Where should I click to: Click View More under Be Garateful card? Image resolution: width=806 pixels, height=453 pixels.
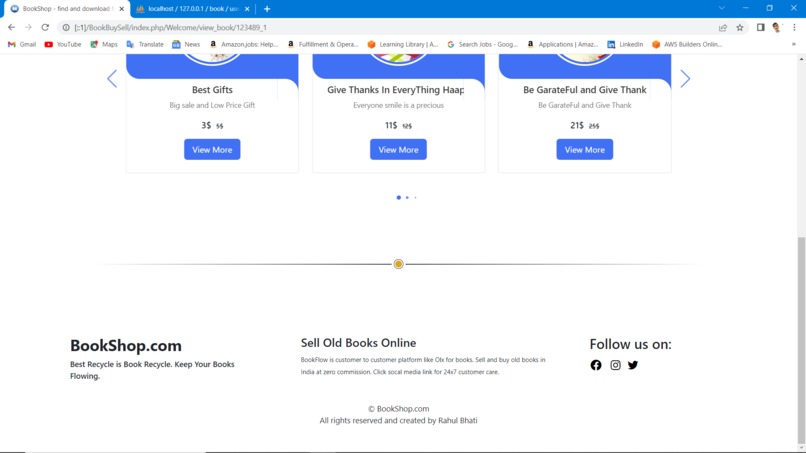tap(584, 150)
